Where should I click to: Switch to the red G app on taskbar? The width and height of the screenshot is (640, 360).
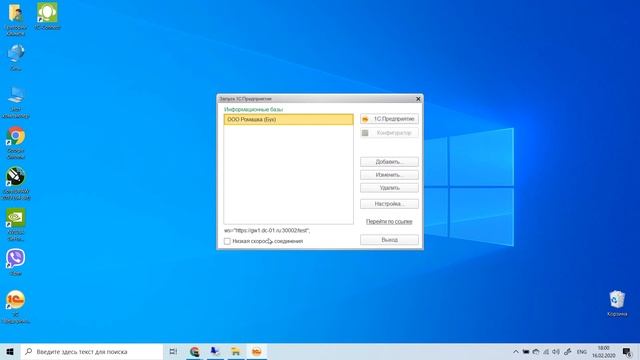click(194, 351)
